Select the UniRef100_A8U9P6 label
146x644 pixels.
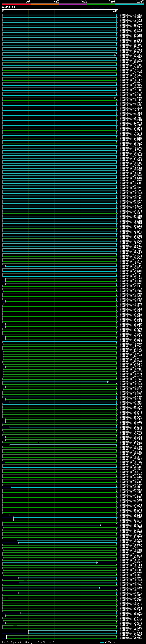click(x=131, y=588)
